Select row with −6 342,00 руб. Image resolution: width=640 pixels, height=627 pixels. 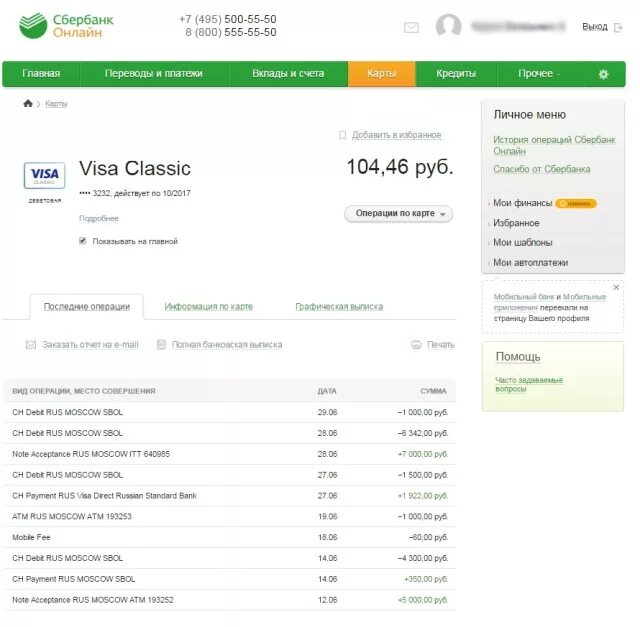tap(230, 433)
